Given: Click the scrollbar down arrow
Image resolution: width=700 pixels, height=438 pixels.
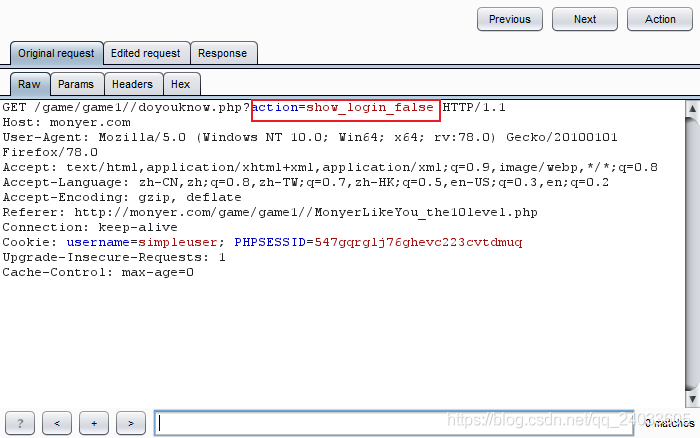Looking at the screenshot, I should [x=692, y=399].
